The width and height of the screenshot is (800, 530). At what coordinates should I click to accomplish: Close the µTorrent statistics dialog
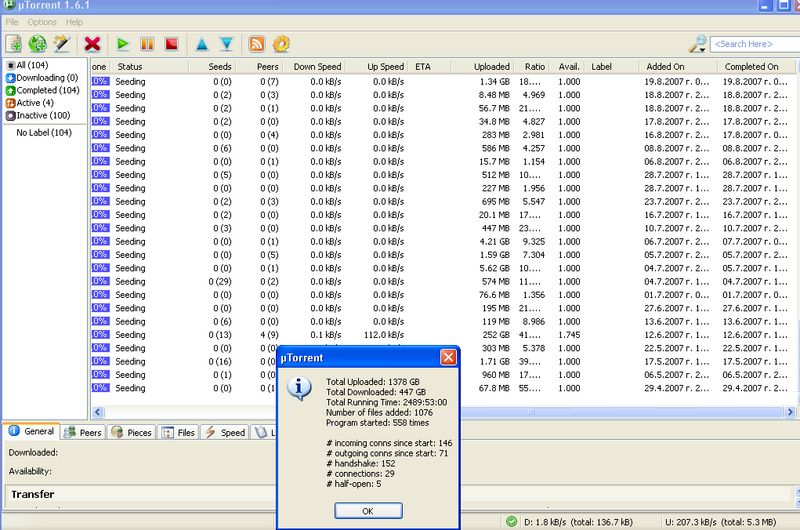pos(448,358)
